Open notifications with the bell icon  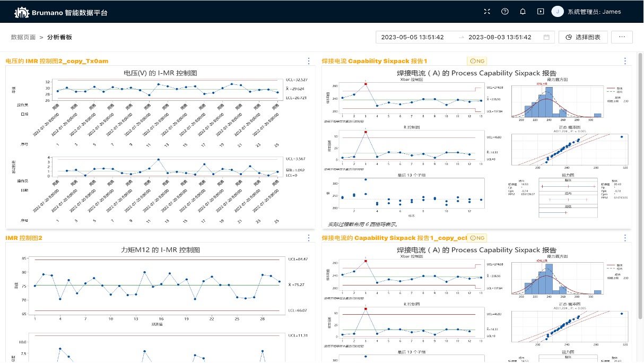[x=523, y=11]
